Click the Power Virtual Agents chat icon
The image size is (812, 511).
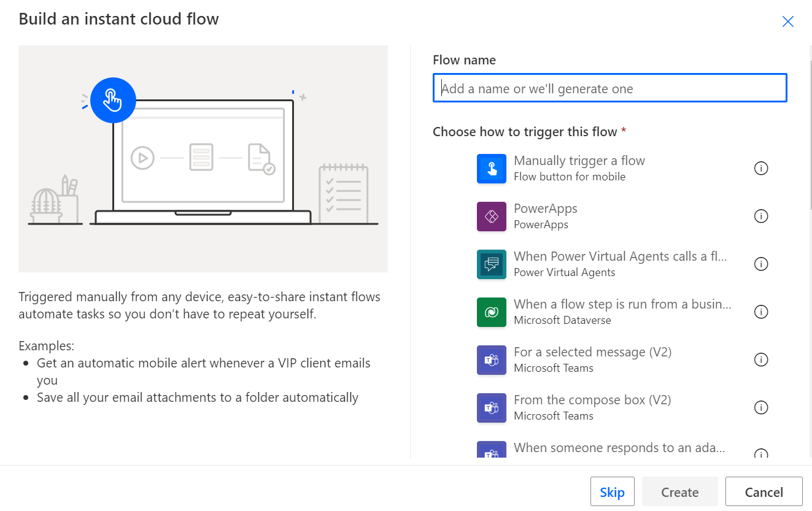coord(492,264)
